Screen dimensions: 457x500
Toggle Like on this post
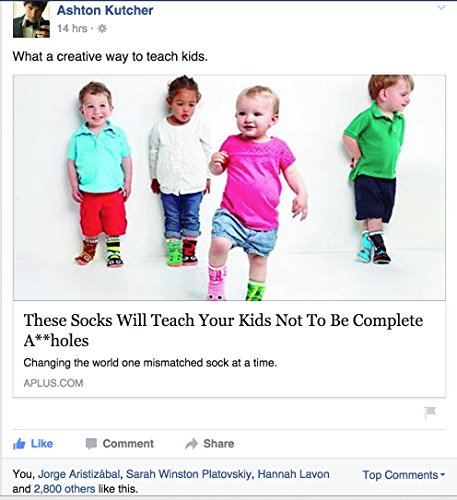[33, 444]
